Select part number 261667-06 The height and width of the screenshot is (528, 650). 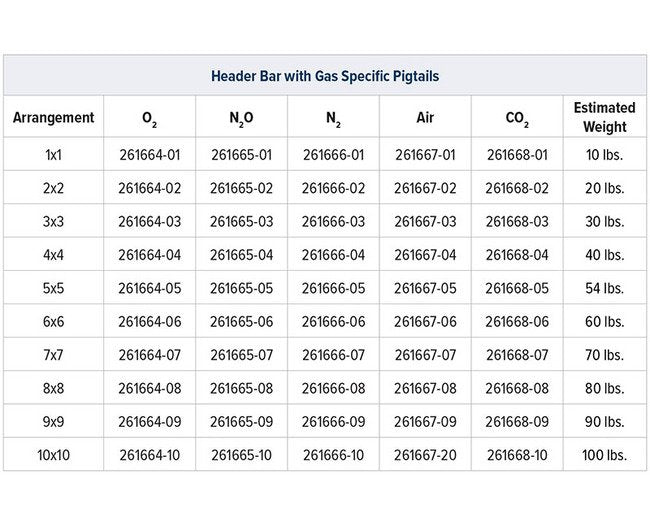(x=425, y=321)
